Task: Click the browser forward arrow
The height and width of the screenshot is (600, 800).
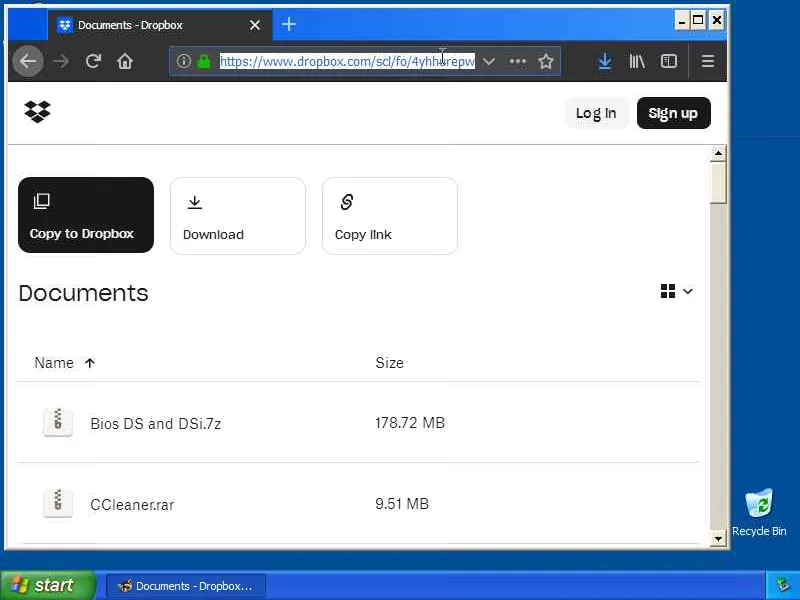Action: 61,61
